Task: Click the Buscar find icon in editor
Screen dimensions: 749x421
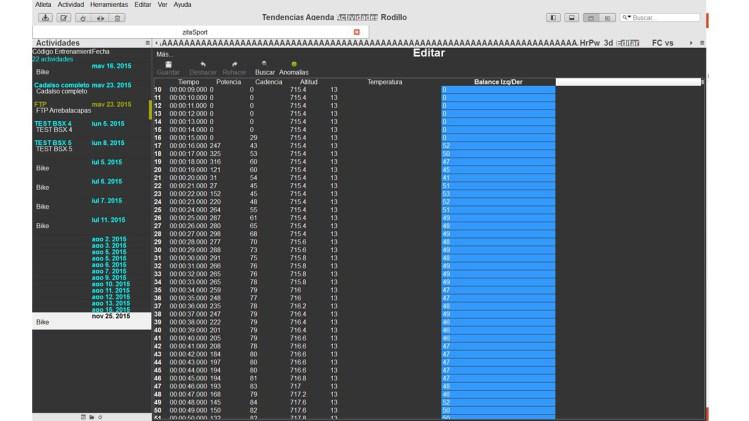Action: pos(265,65)
